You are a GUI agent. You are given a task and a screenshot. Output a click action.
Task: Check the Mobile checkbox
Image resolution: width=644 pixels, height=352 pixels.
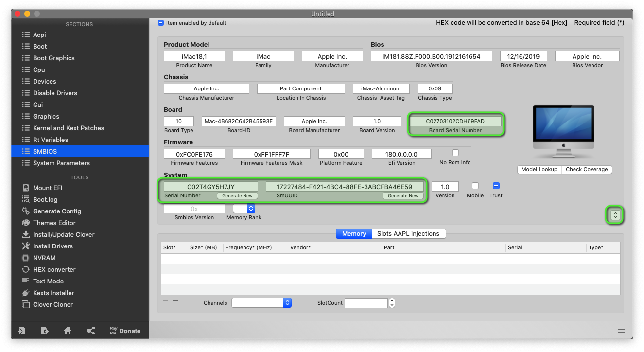point(475,186)
